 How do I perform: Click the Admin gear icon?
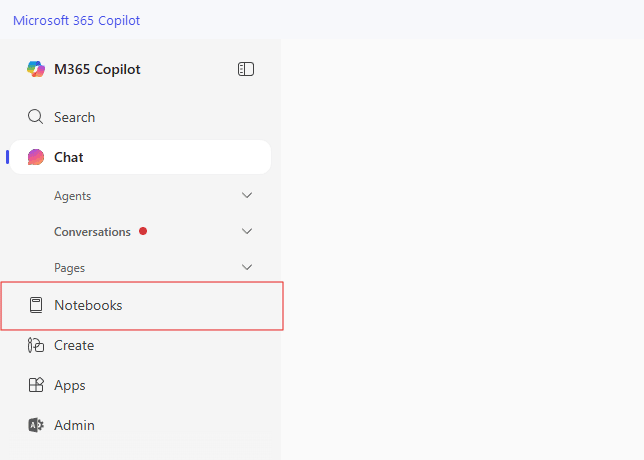36,425
